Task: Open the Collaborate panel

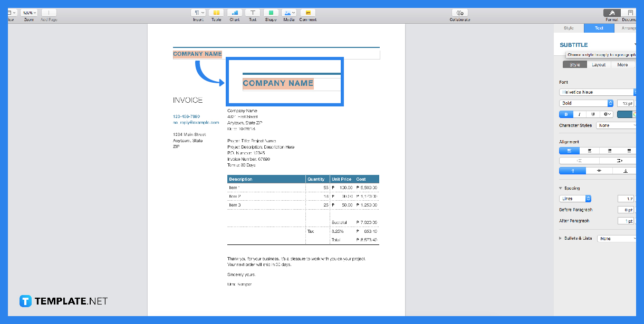Action: click(459, 12)
